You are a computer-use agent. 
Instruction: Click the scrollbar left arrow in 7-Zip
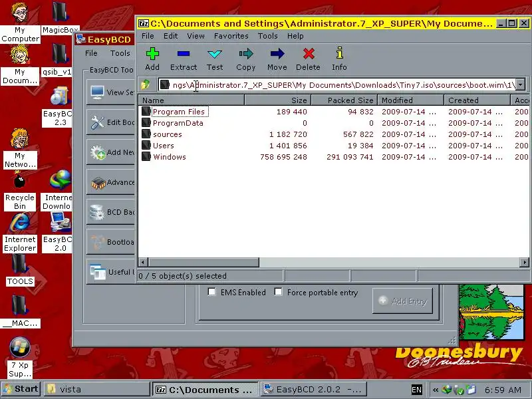click(x=143, y=262)
